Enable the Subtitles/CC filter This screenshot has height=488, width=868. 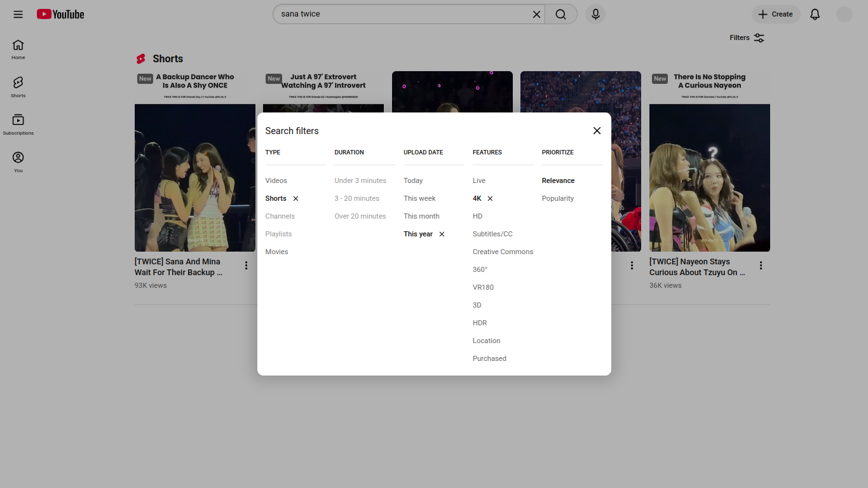point(492,234)
